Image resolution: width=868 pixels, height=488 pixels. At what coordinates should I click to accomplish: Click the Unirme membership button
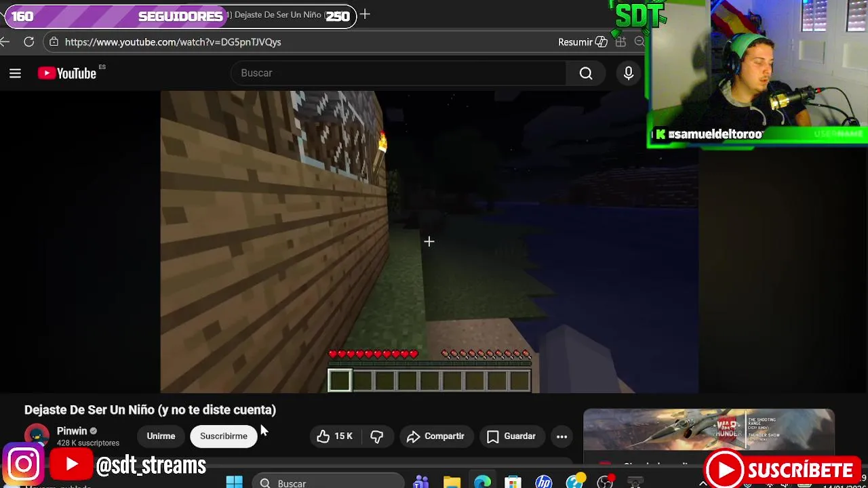point(161,436)
